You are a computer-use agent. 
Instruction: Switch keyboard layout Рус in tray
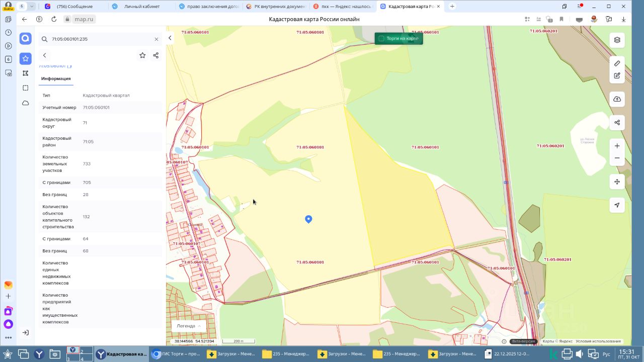607,354
